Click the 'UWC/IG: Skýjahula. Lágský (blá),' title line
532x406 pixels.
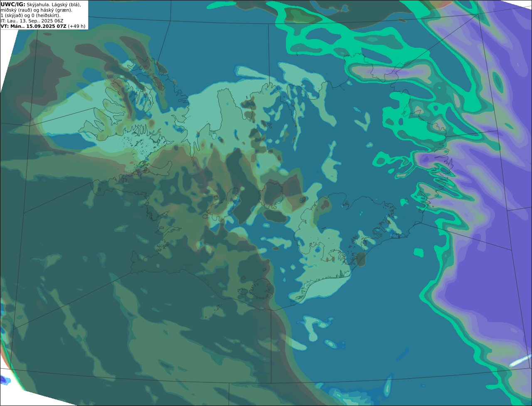[x=41, y=4]
